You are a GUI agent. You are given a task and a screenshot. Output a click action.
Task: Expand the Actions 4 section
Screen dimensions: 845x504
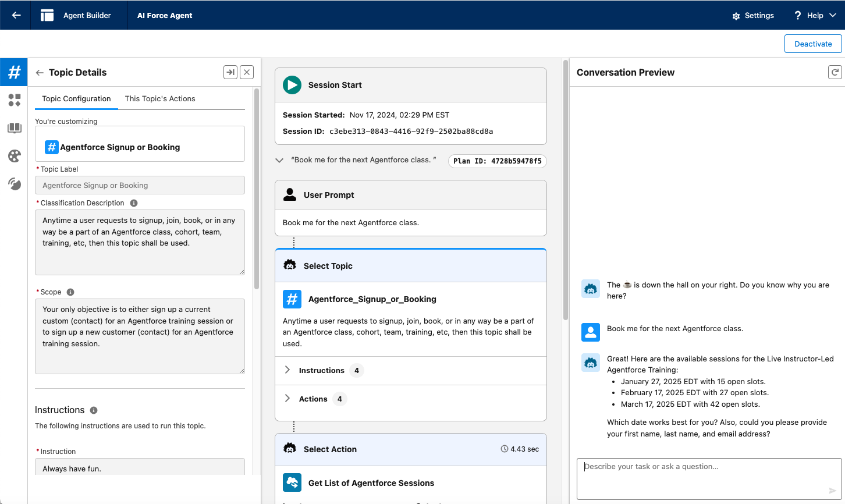(x=287, y=399)
